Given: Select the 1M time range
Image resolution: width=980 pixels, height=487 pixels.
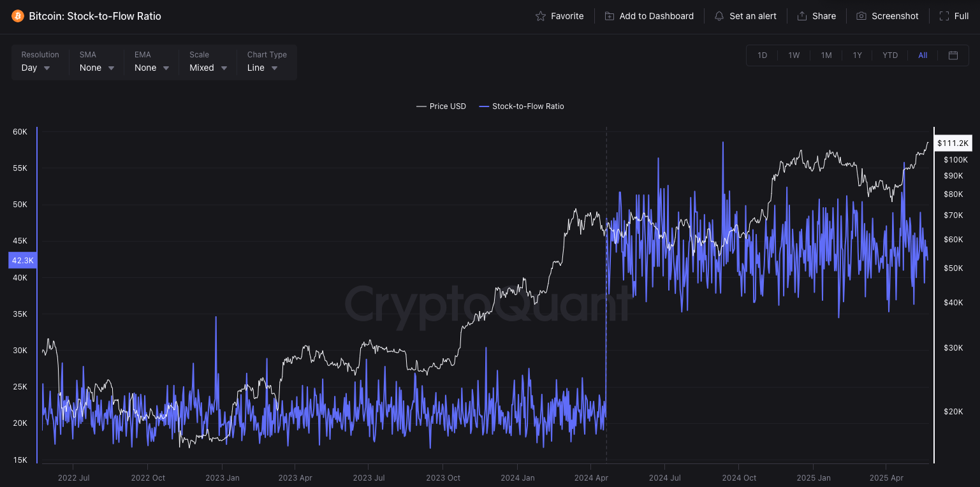Looking at the screenshot, I should point(826,55).
